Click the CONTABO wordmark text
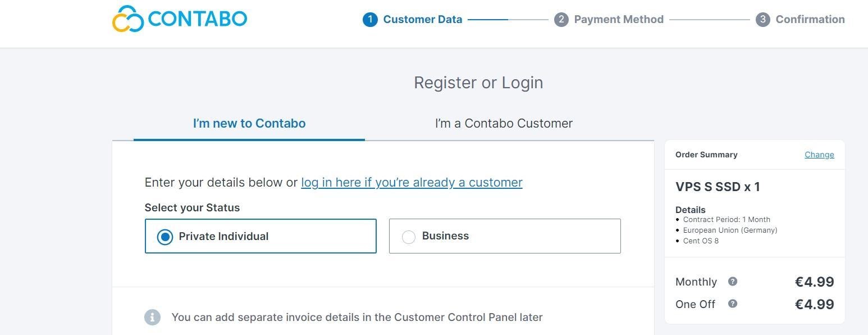The image size is (868, 335). pyautogui.click(x=197, y=19)
